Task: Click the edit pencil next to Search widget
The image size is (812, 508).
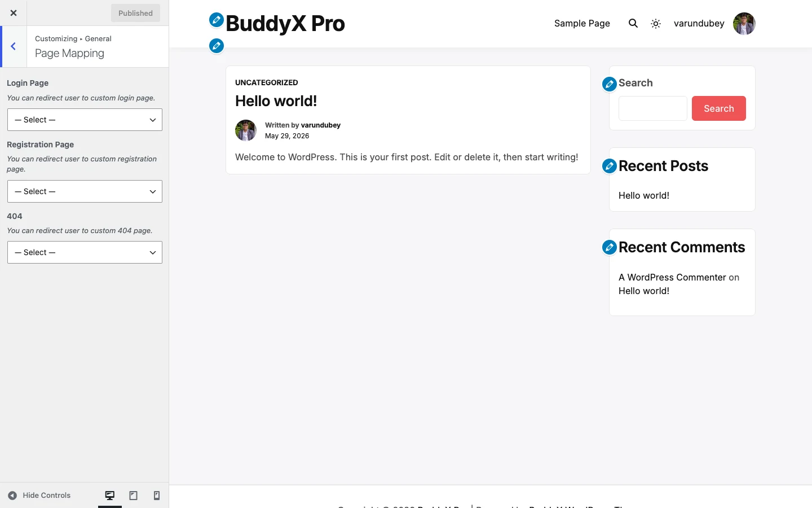Action: pyautogui.click(x=610, y=84)
